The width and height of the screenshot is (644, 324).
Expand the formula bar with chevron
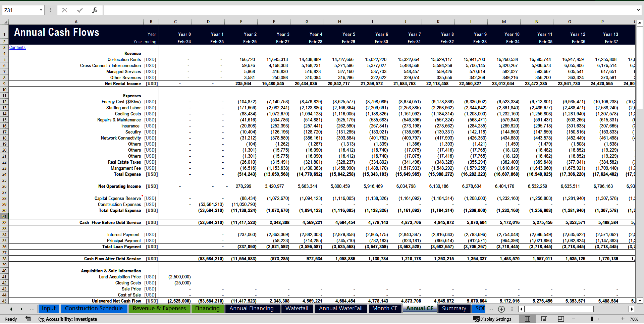638,10
